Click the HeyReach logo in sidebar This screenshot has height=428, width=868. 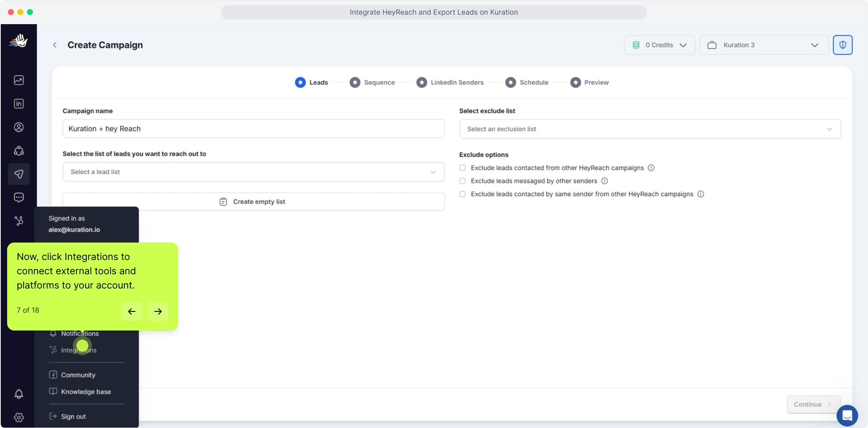(19, 40)
